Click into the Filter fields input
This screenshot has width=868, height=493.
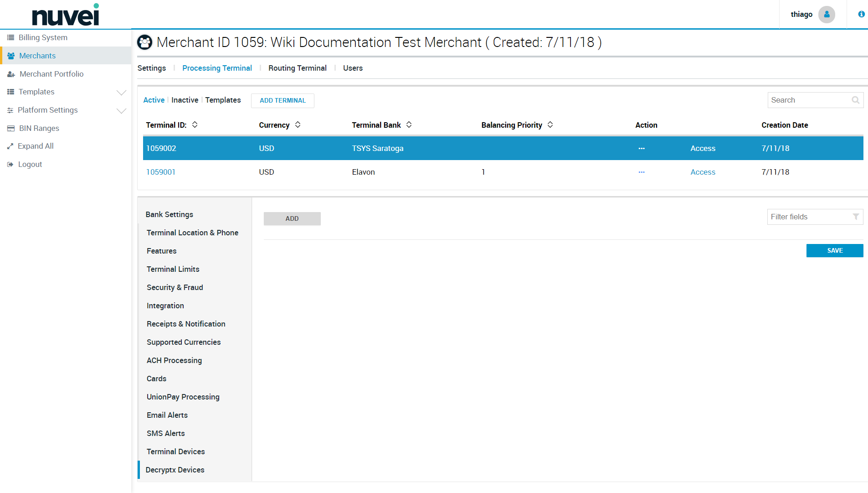pos(809,217)
